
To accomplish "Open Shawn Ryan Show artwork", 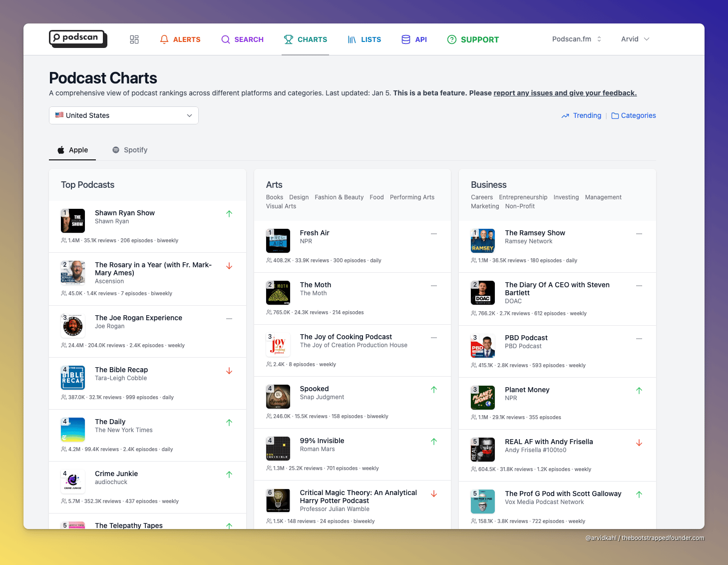I will coord(73,221).
